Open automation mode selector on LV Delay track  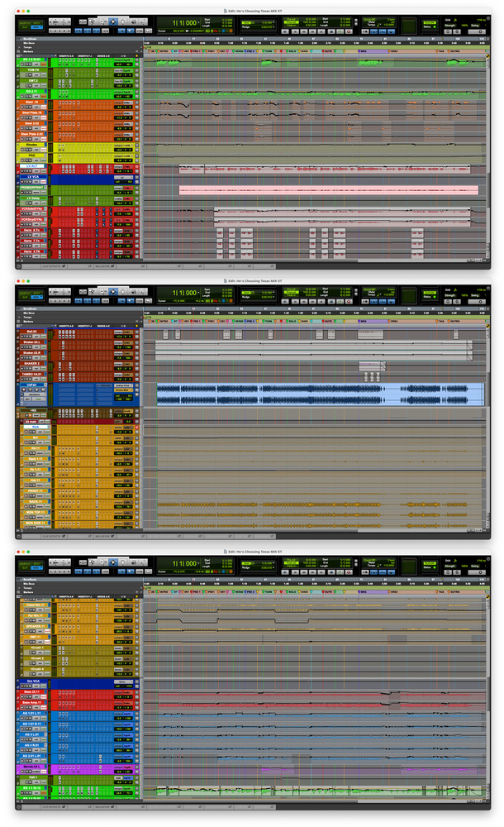tap(45, 203)
